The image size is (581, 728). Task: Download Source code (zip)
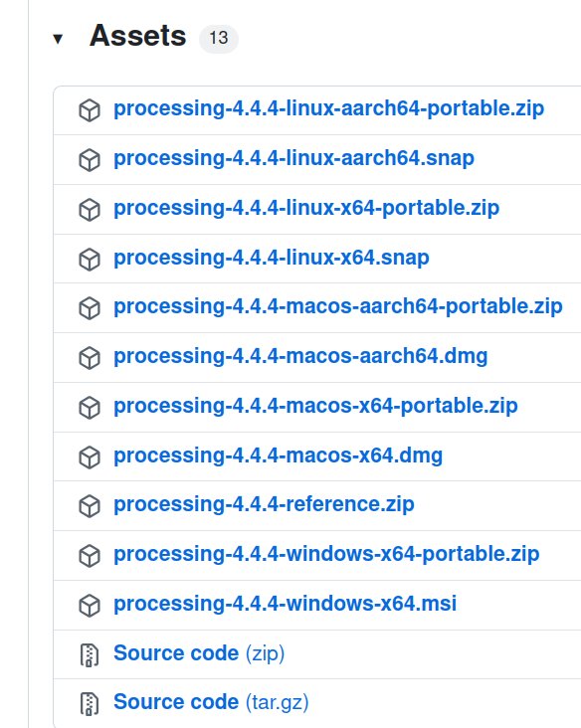click(199, 653)
